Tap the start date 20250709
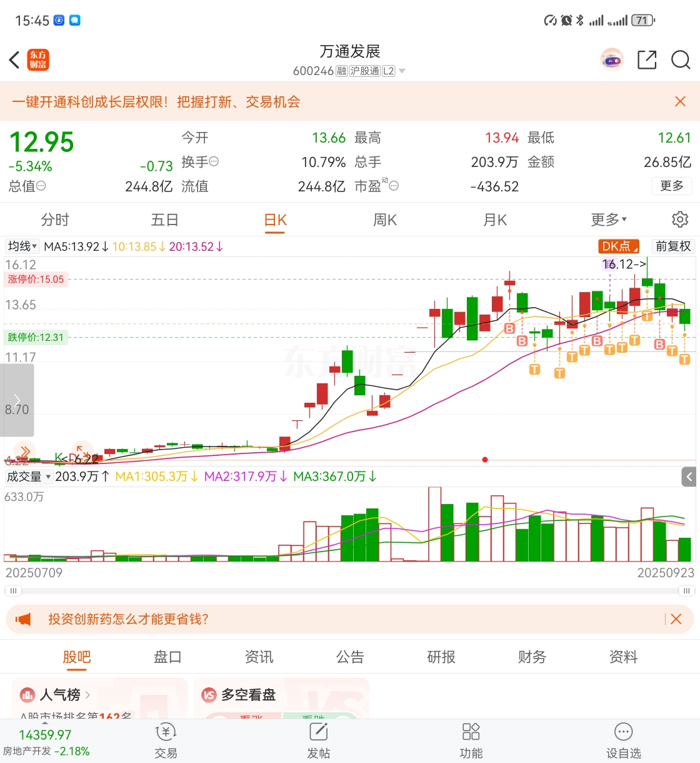 [x=34, y=572]
